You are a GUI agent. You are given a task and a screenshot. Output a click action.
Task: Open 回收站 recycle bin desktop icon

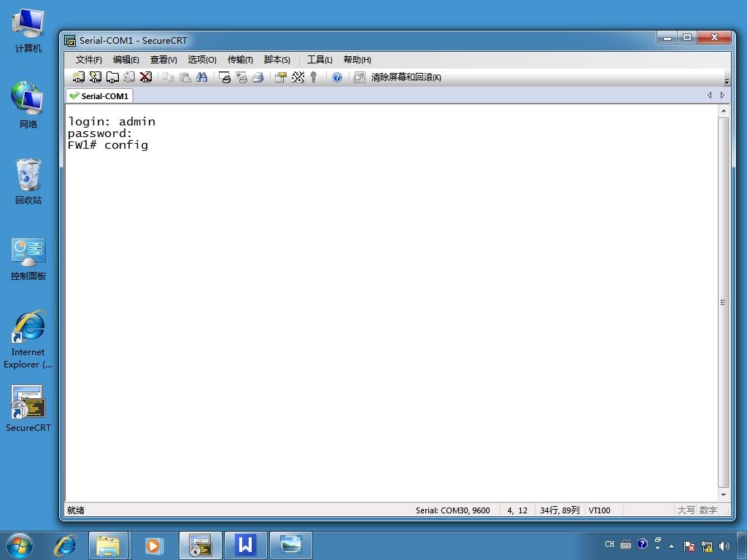(x=28, y=182)
